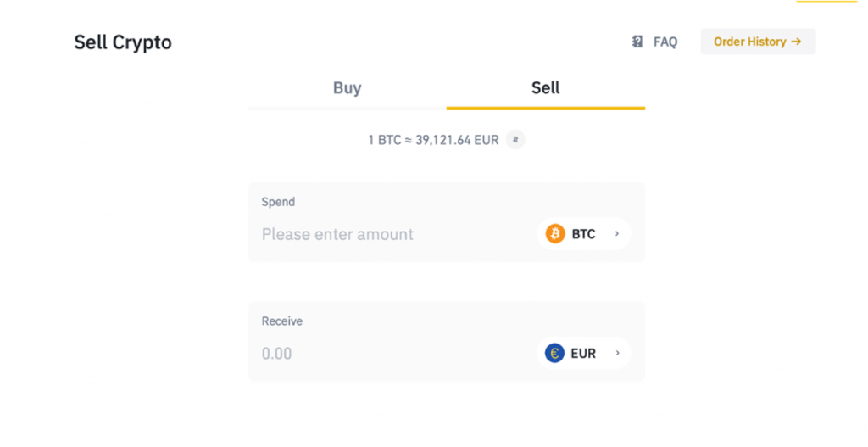Open the FAQ link text

665,42
